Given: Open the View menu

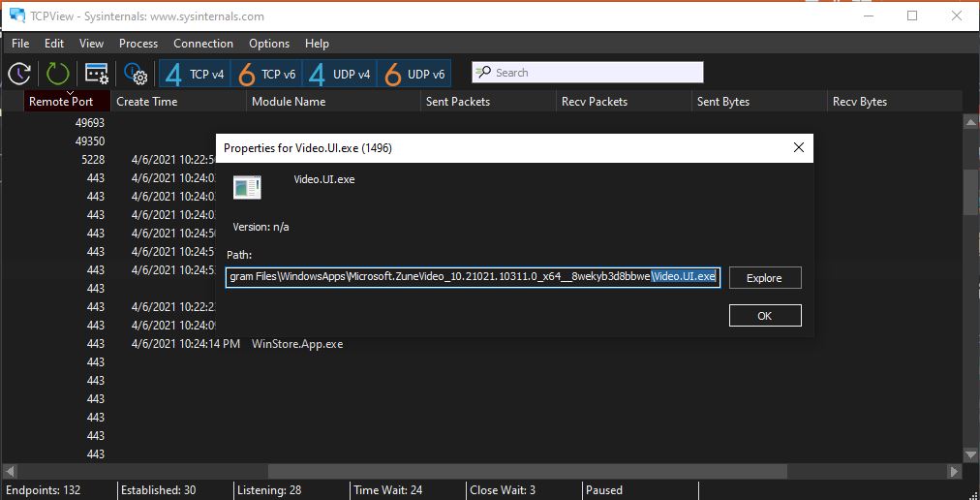Looking at the screenshot, I should pos(91,44).
